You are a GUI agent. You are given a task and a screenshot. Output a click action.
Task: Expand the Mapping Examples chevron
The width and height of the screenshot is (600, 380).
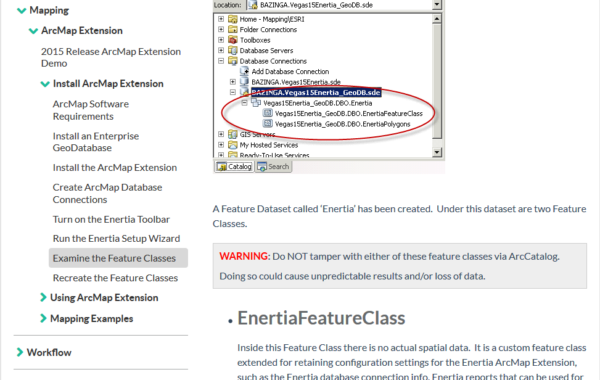[x=43, y=318]
